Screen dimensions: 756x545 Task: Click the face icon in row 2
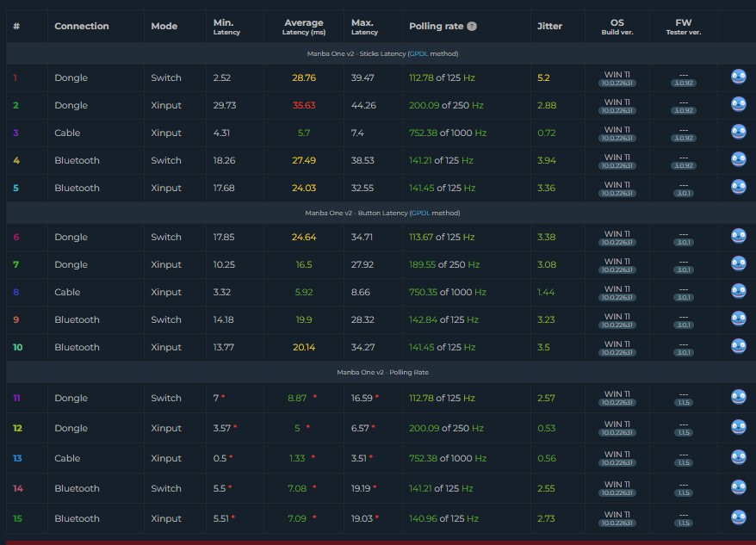coord(738,104)
